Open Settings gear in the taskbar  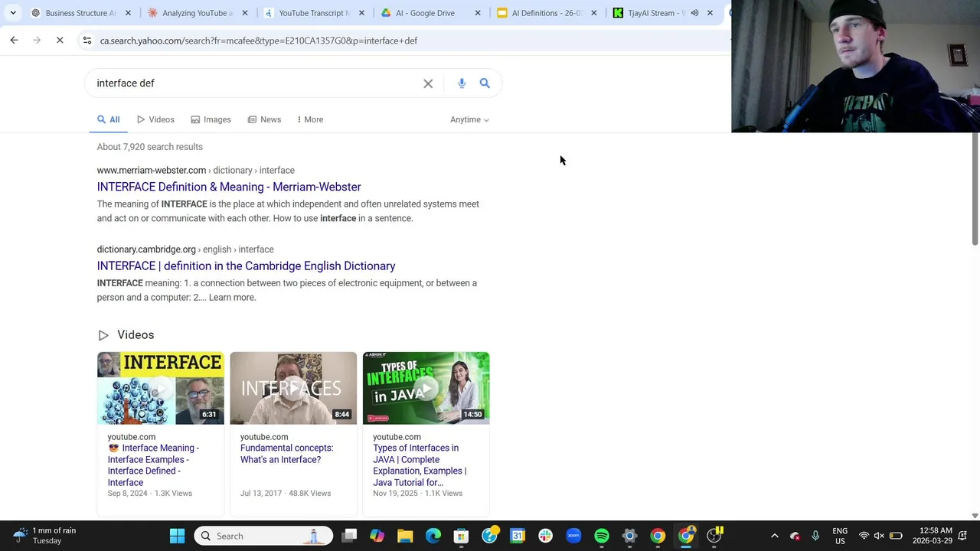click(629, 536)
